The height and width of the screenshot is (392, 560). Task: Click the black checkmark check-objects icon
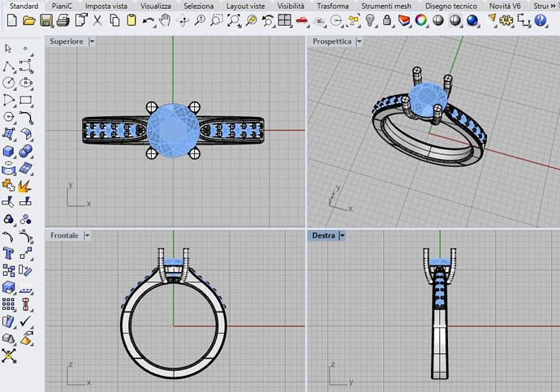point(25,321)
